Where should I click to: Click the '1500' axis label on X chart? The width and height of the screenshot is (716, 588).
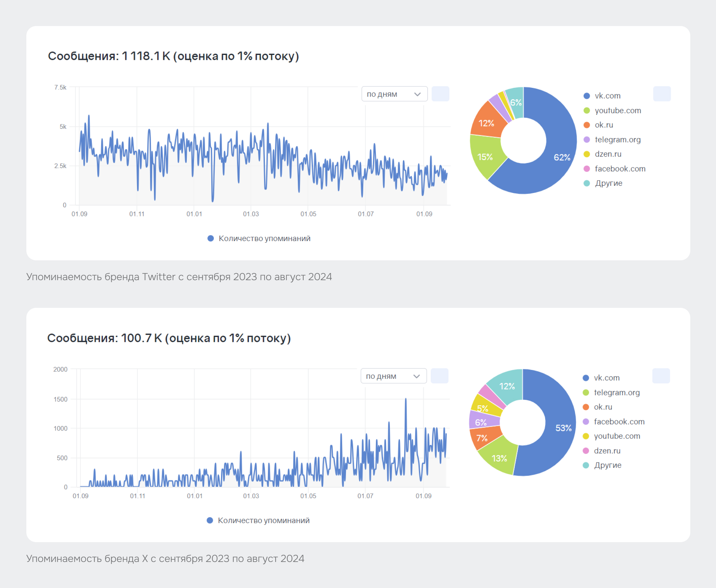click(x=60, y=399)
